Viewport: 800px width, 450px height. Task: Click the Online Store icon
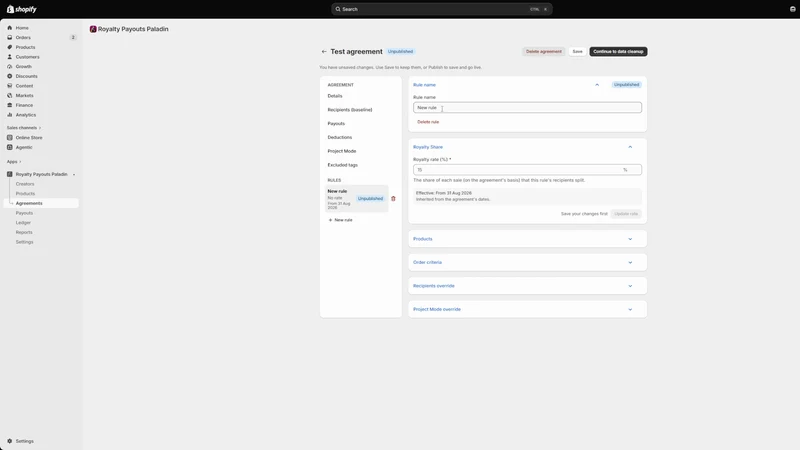point(10,137)
